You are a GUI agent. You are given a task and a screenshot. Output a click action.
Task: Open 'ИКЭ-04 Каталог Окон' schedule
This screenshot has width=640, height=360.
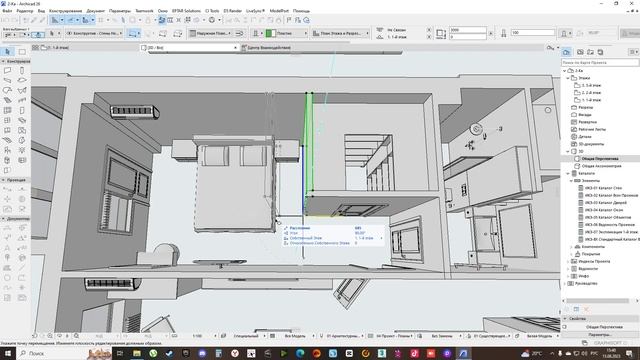pyautogui.click(x=604, y=210)
